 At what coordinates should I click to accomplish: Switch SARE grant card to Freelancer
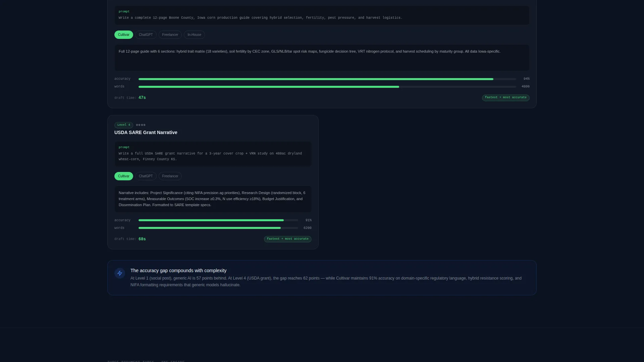170,176
